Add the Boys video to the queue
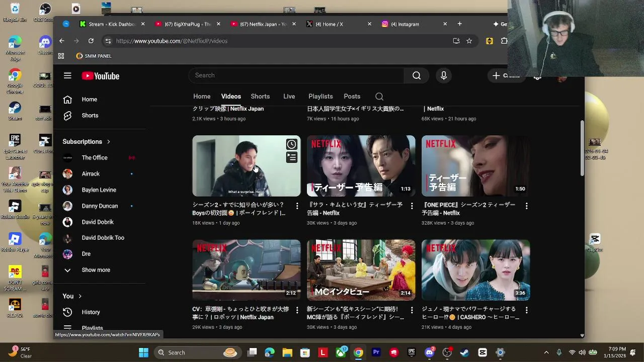 click(291, 158)
